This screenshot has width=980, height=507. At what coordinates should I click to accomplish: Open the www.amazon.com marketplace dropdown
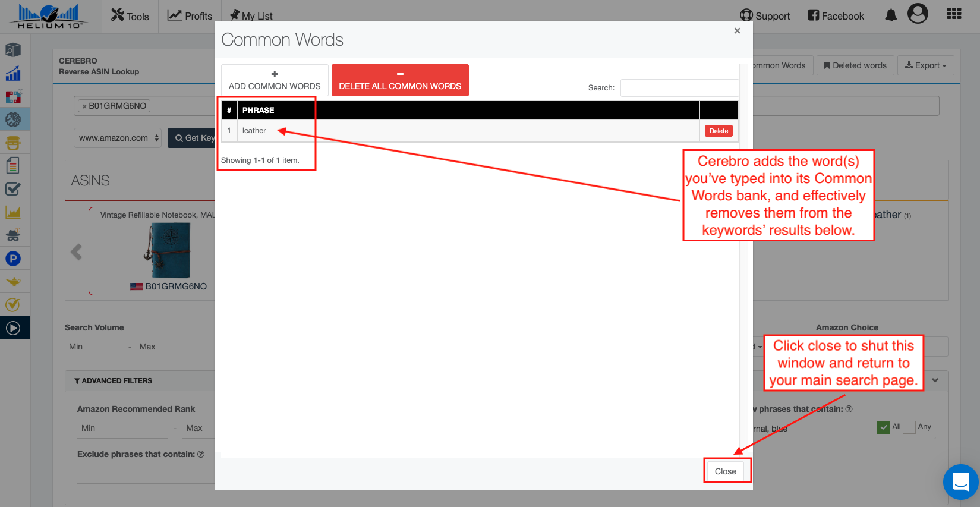click(119, 138)
